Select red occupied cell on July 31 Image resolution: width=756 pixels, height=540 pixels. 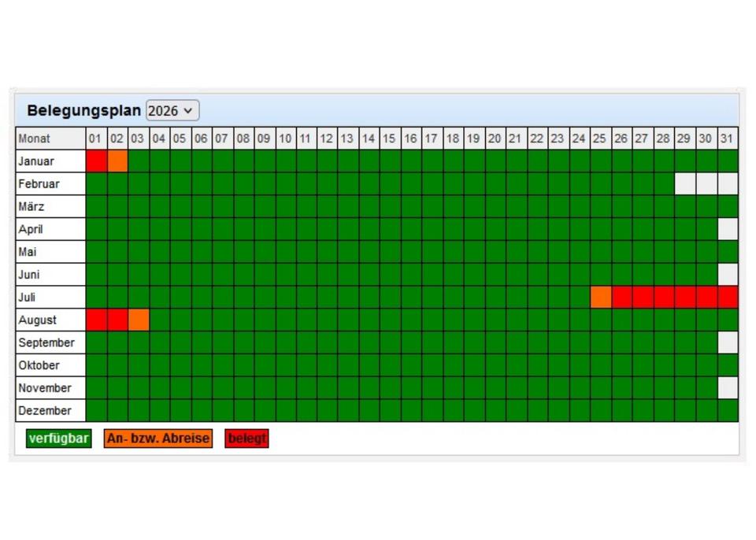[728, 298]
